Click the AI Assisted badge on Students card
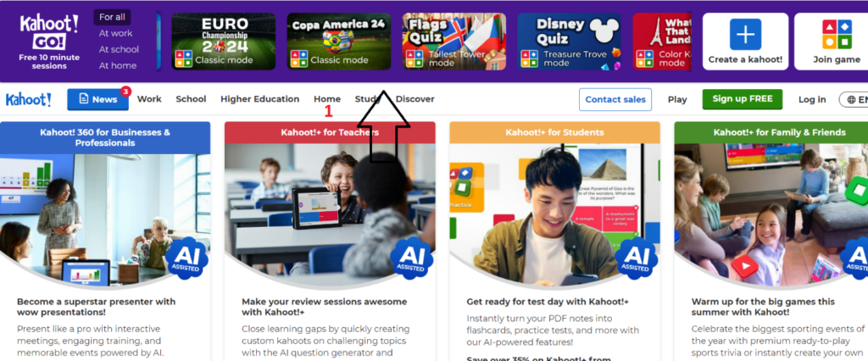 (x=637, y=258)
